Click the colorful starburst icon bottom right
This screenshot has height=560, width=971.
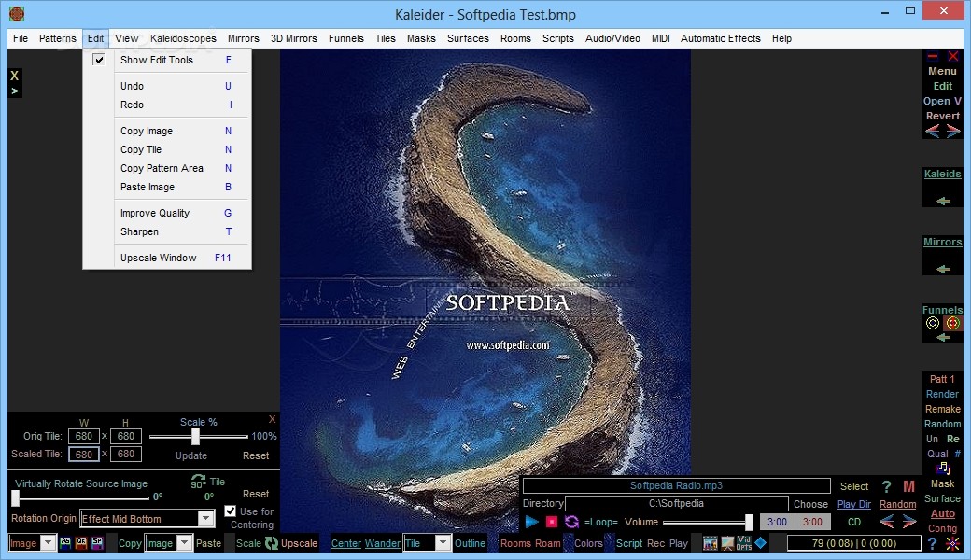953,543
